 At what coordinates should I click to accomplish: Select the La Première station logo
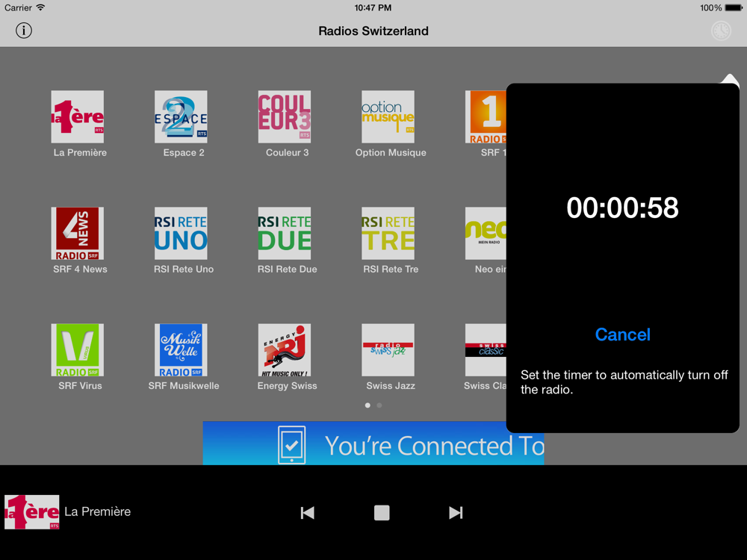pyautogui.click(x=78, y=116)
